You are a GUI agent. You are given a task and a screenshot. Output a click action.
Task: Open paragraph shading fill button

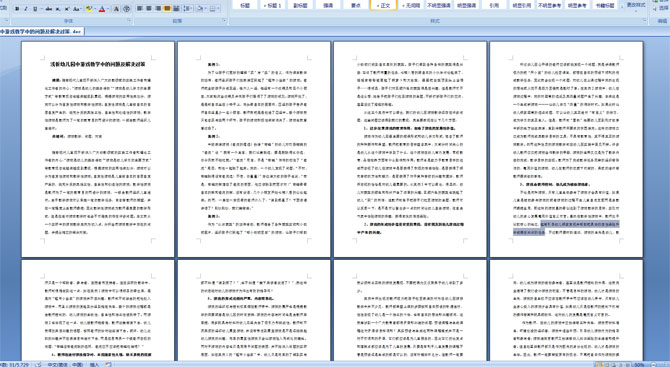pos(200,9)
